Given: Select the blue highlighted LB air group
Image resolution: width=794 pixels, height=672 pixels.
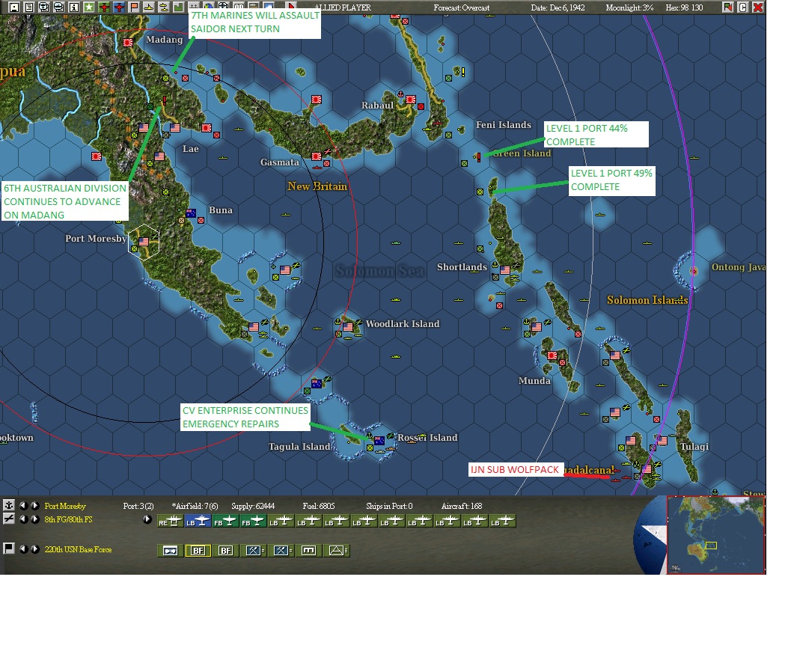Looking at the screenshot, I should tap(198, 521).
